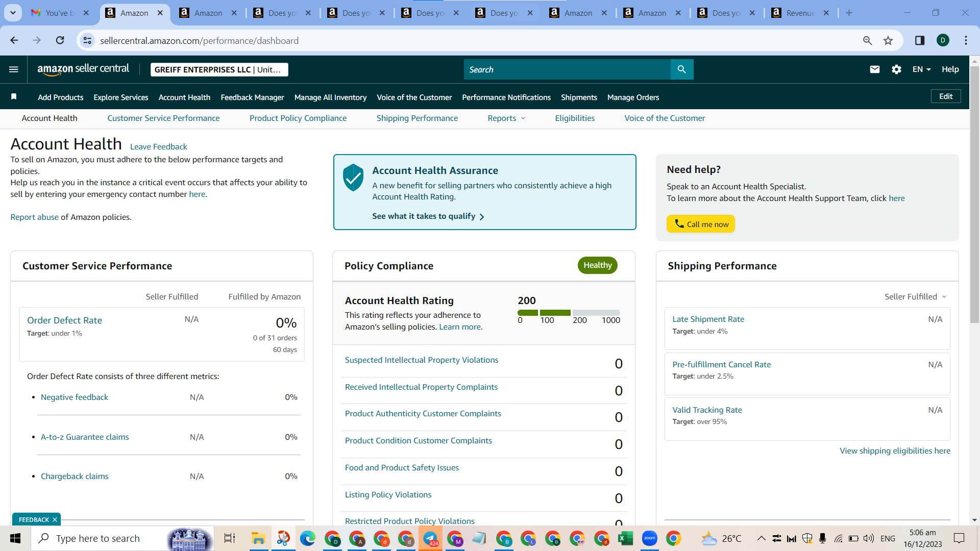This screenshot has height=551, width=980.
Task: Open Suspected Intellectual Property Violations
Action: 422,360
